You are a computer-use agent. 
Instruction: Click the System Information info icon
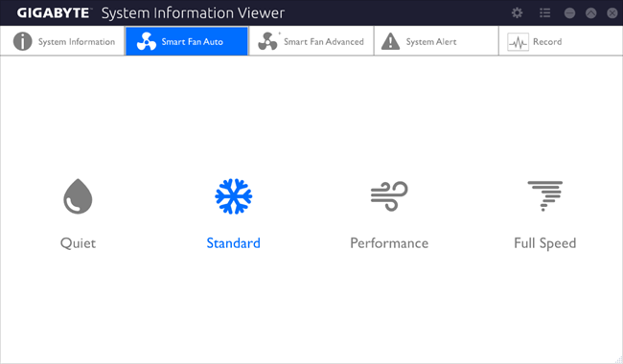coord(23,41)
